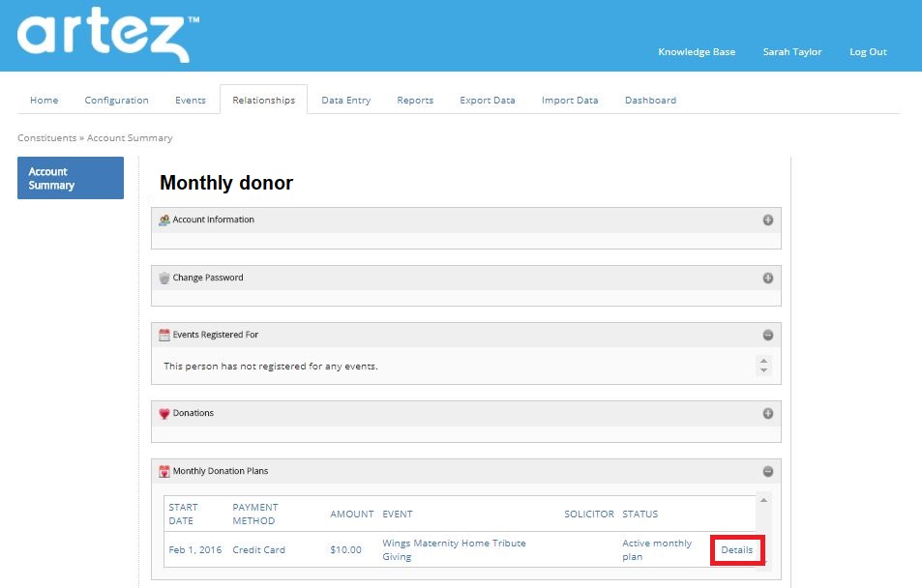Click the Active monthly plan status cell

click(x=657, y=549)
